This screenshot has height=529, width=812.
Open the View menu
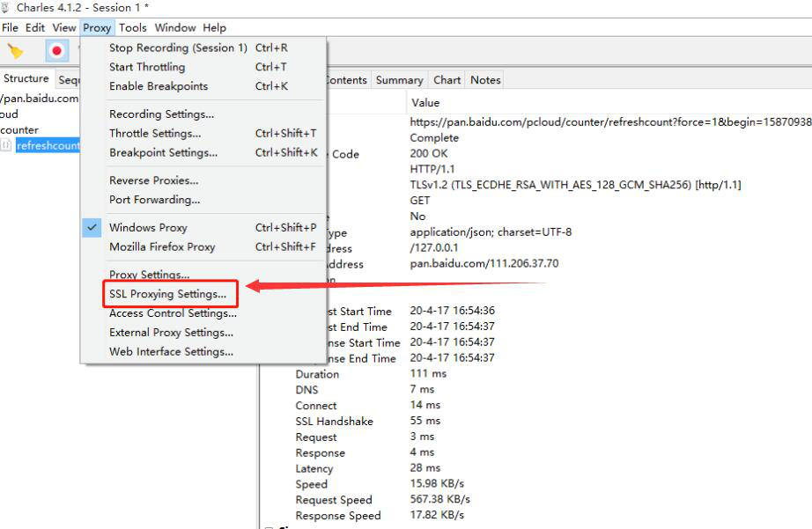63,27
